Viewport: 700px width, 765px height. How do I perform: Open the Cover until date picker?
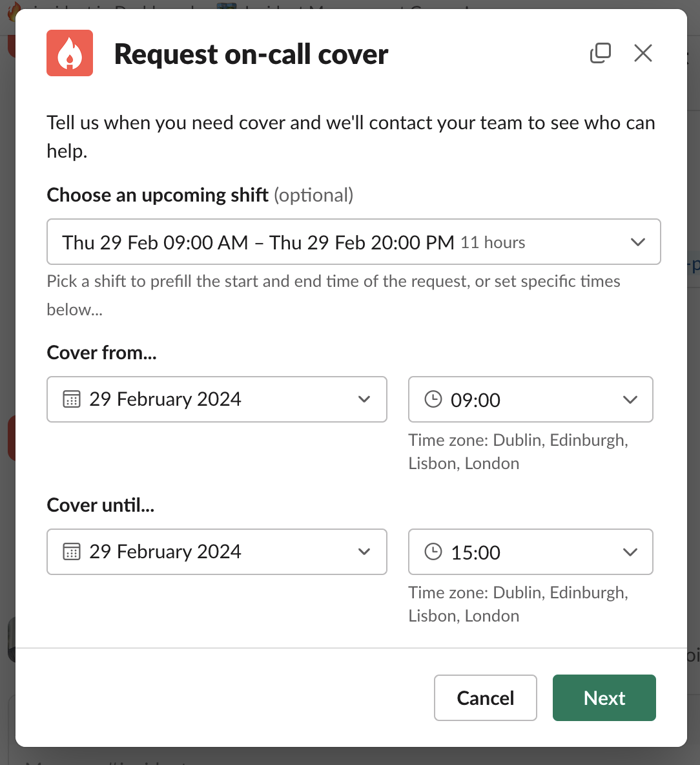point(217,552)
